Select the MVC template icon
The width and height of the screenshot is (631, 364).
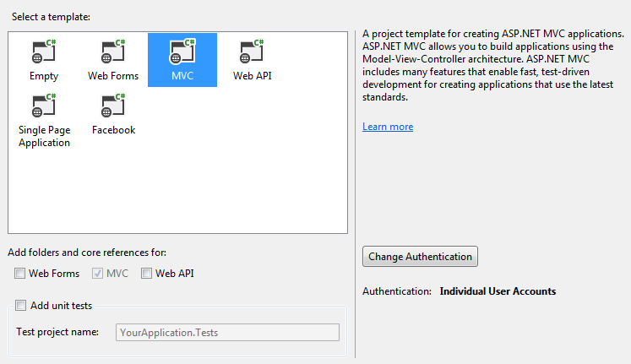pyautogui.click(x=182, y=52)
